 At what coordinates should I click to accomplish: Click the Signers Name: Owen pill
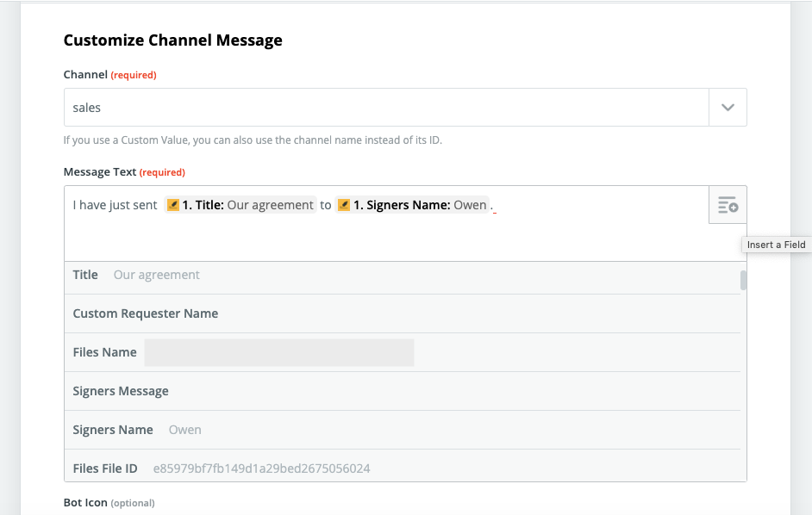pos(412,205)
